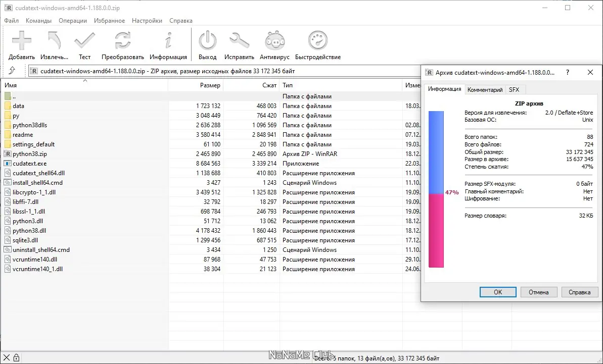Open the SFX tab
Screen dimensions: 603x364
515,89
